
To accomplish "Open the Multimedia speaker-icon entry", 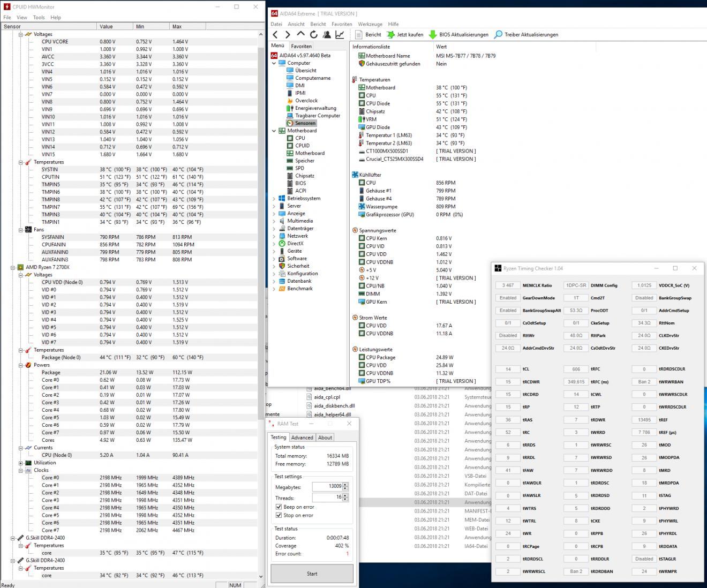I will (282, 221).
